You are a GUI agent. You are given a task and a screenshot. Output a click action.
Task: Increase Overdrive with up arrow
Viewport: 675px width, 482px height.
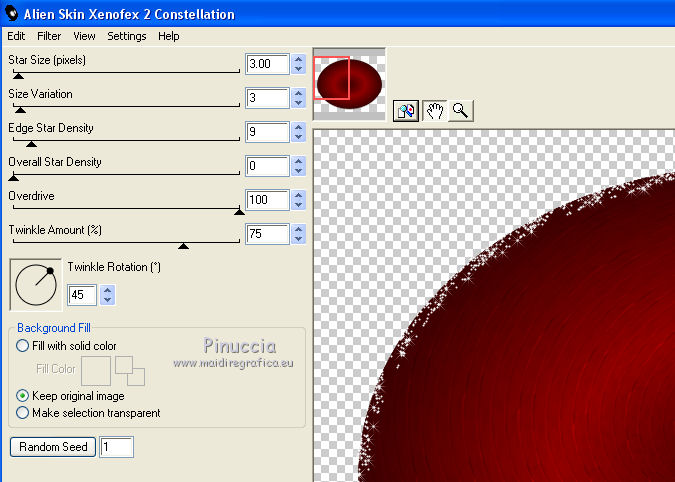(298, 195)
